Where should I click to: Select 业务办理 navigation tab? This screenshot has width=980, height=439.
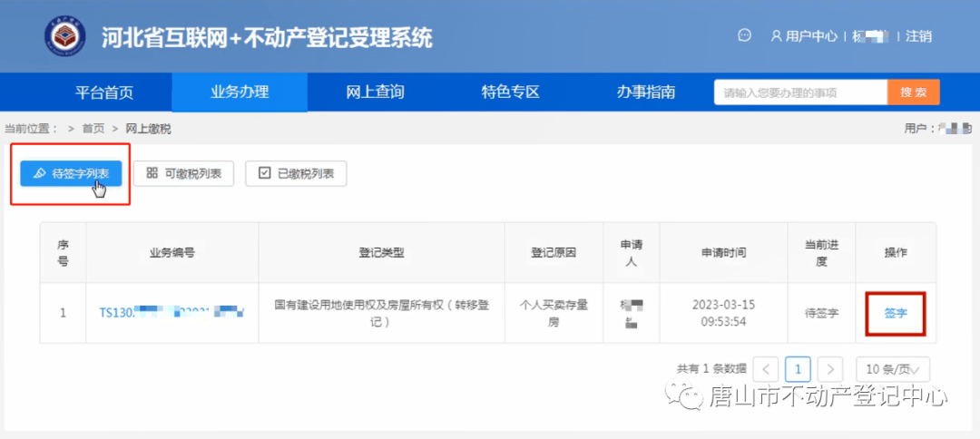click(x=240, y=92)
